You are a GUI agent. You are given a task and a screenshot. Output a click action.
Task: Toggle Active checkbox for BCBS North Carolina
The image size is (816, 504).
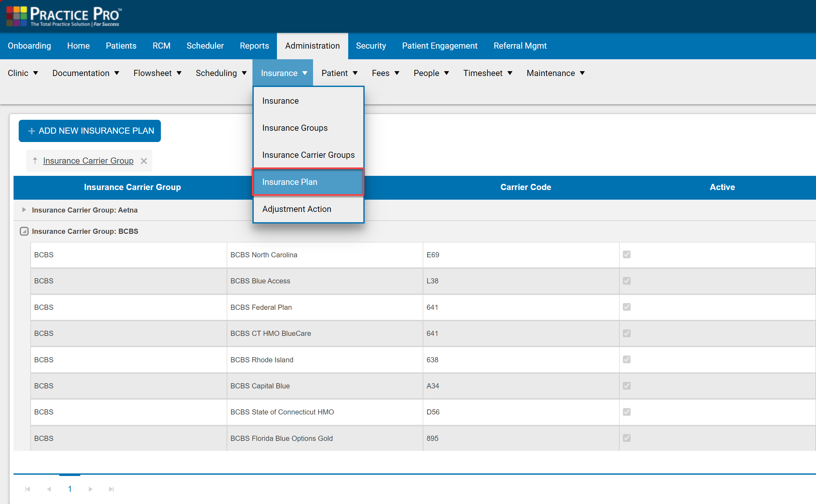click(626, 255)
